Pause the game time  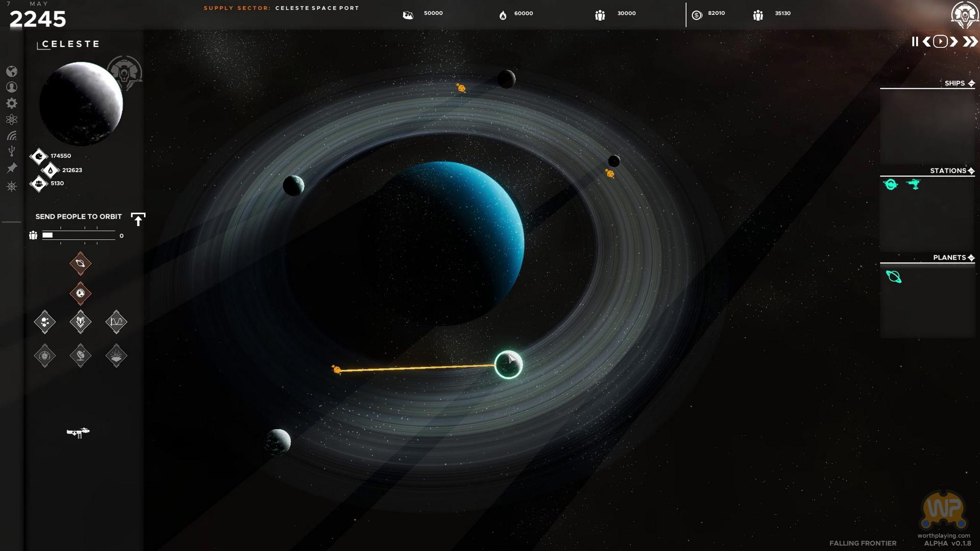tap(915, 42)
